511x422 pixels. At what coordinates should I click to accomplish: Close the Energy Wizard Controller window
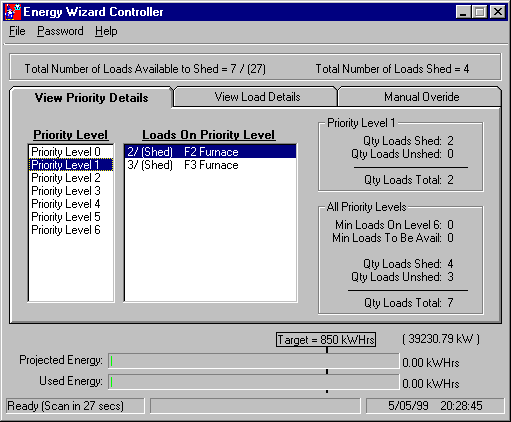click(x=498, y=12)
